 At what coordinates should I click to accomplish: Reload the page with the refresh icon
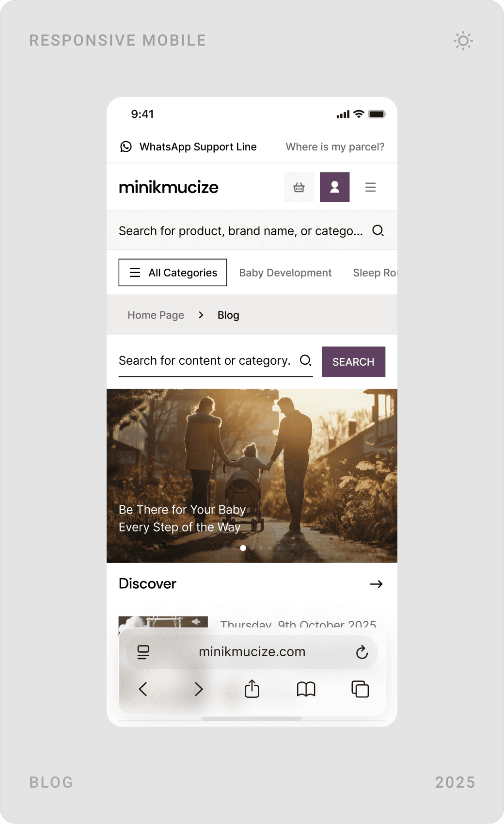coord(362,652)
